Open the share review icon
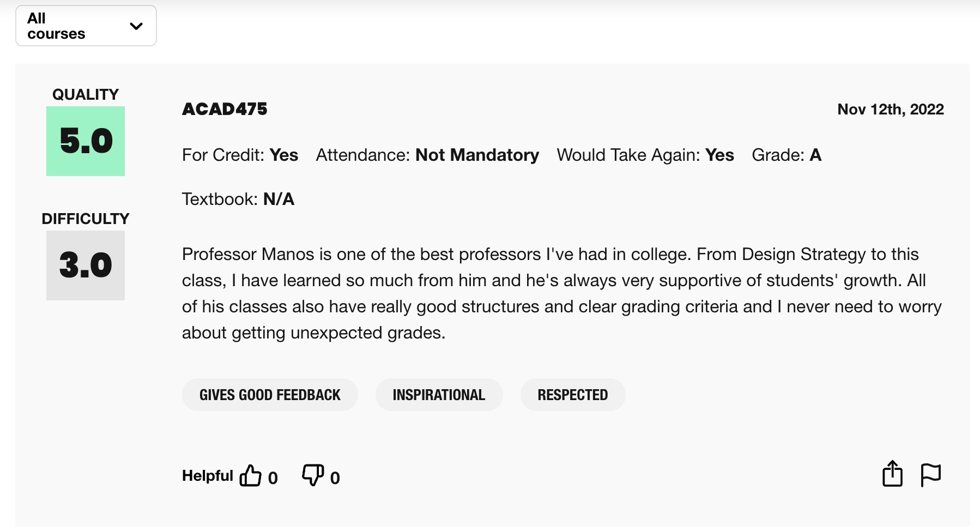This screenshot has height=532, width=980. click(x=892, y=474)
